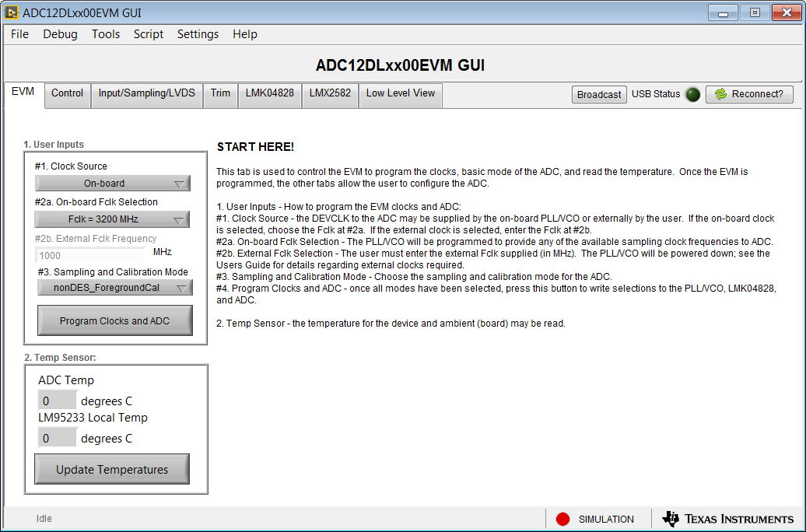Click the ADC Temp degrees display
The height and width of the screenshot is (532, 806).
click(x=57, y=400)
